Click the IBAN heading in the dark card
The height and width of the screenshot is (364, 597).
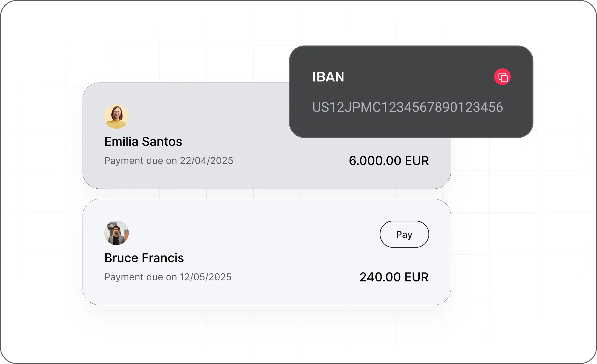[328, 77]
